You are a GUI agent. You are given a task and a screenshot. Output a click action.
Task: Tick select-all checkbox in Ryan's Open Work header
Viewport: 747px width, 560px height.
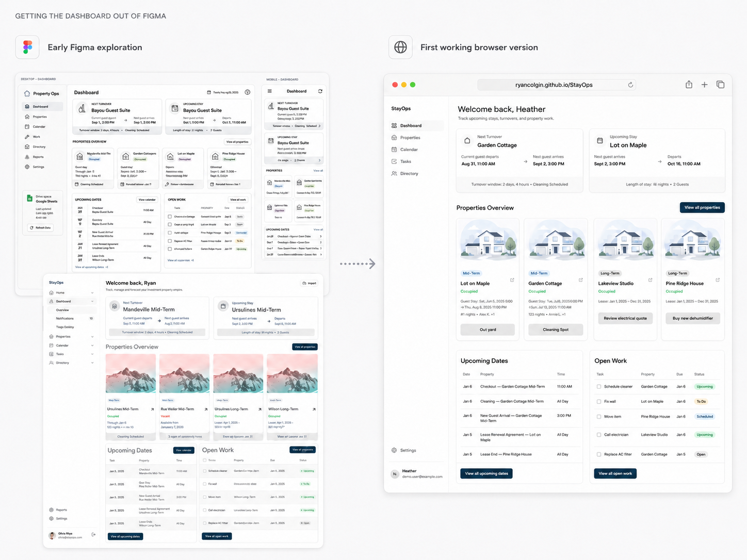pyautogui.click(x=205, y=460)
